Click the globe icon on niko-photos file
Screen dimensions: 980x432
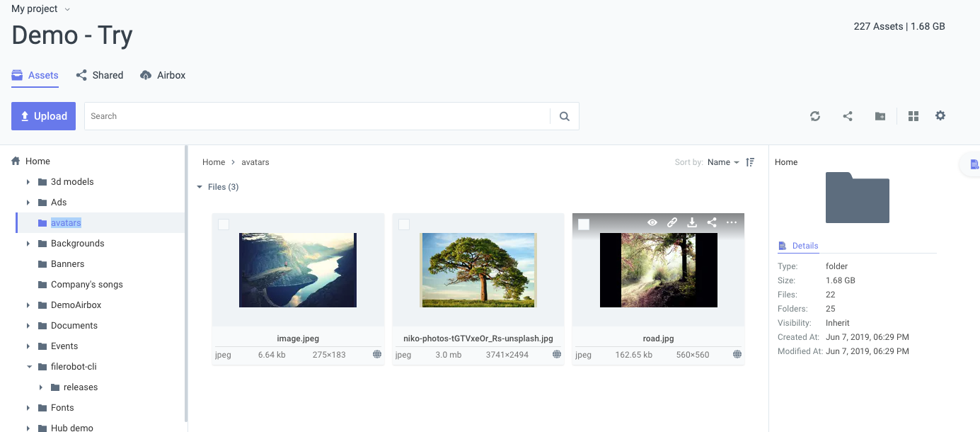coord(557,354)
